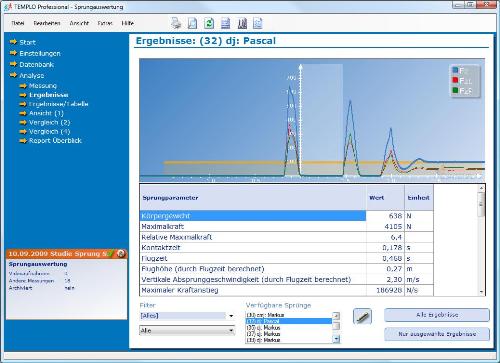Open the Bearbeiten menu

click(x=47, y=23)
